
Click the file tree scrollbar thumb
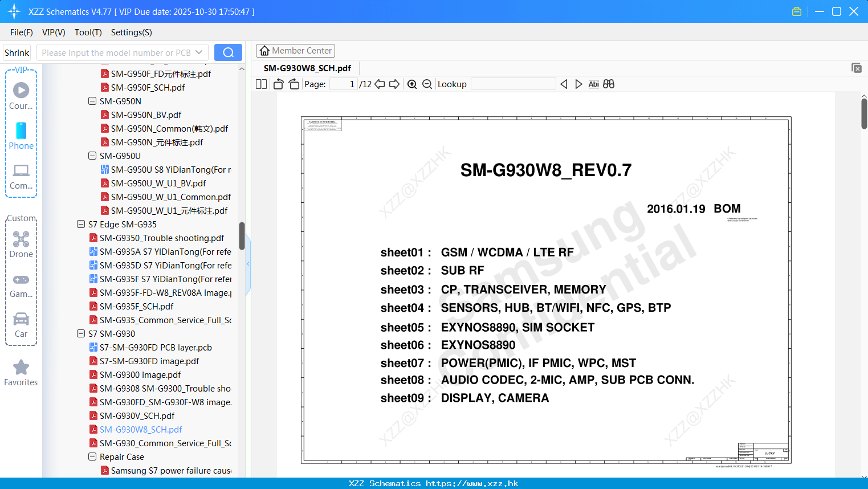pyautogui.click(x=242, y=236)
